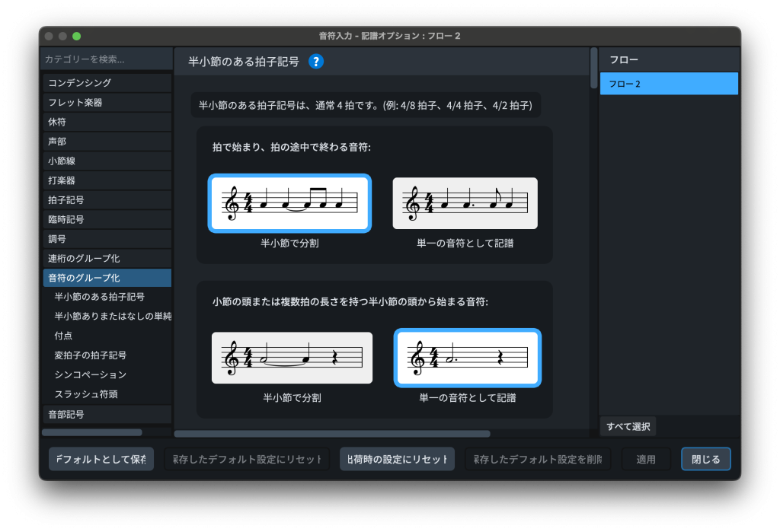This screenshot has height=532, width=780.
Task: Click the 出荷時の設定にリセット button
Action: point(397,460)
